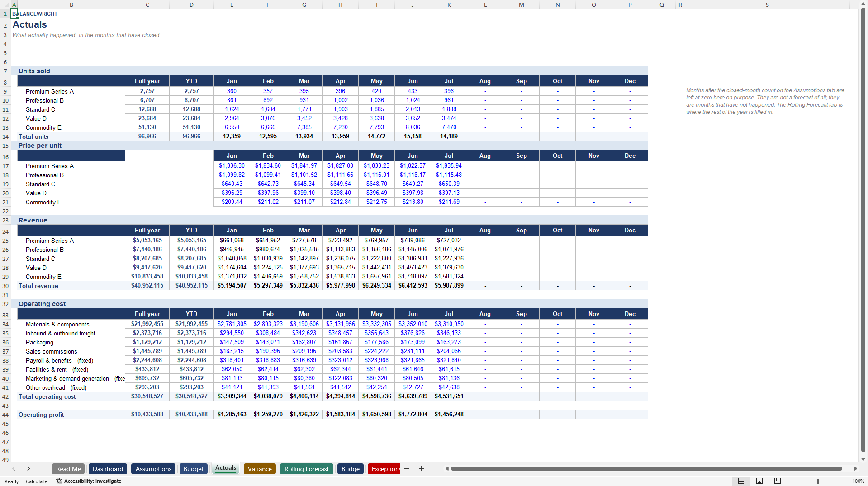Select the Actuals sheet tab
Viewport: 868px width, 486px height.
click(x=226, y=468)
